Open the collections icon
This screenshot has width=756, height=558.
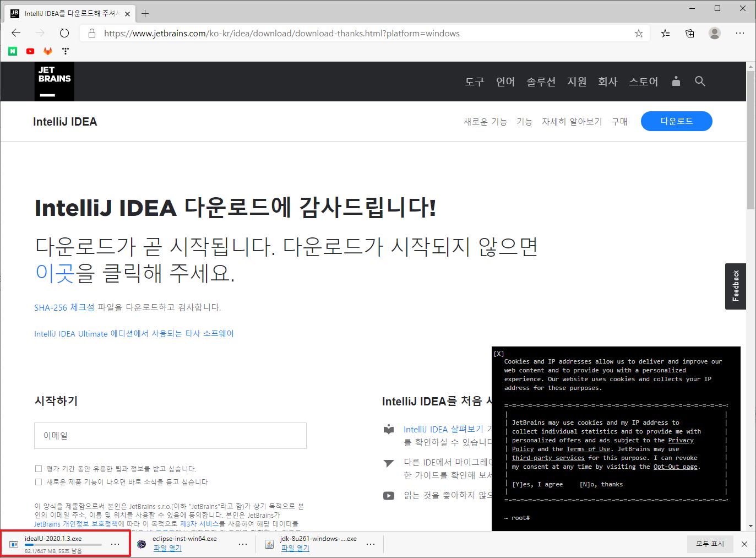coord(690,33)
